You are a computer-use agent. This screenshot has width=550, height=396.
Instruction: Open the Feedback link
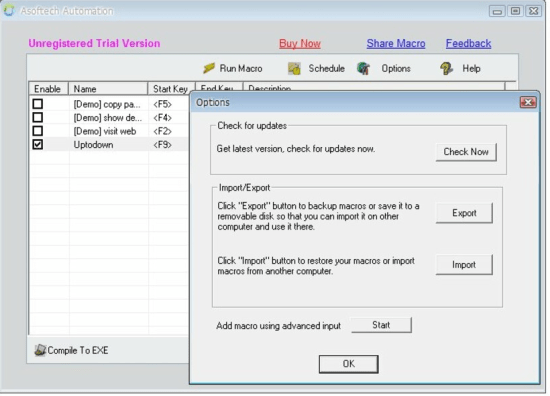coord(468,43)
